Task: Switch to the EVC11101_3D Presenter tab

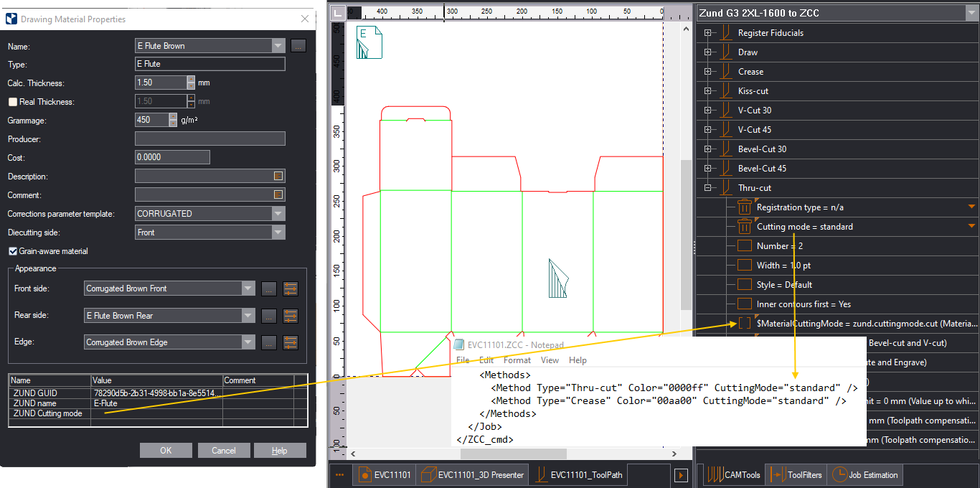Action: click(x=473, y=474)
